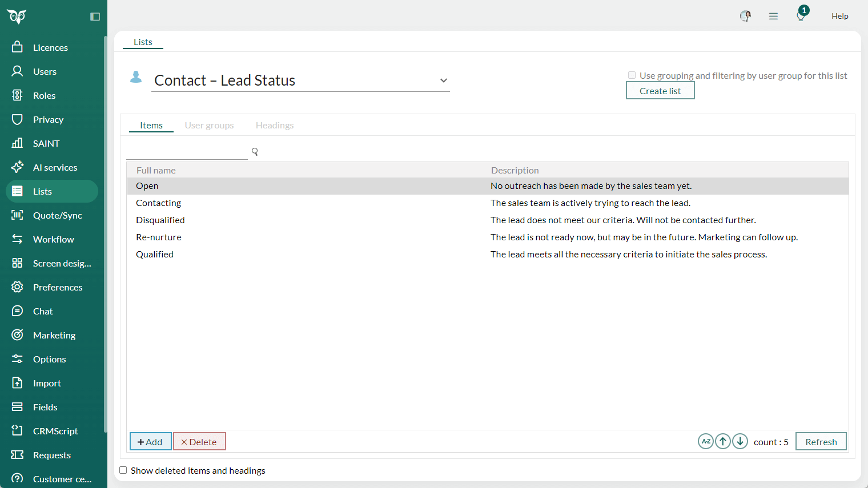Screen dimensions: 868x488
Task: Refresh the list items
Action: tap(821, 441)
